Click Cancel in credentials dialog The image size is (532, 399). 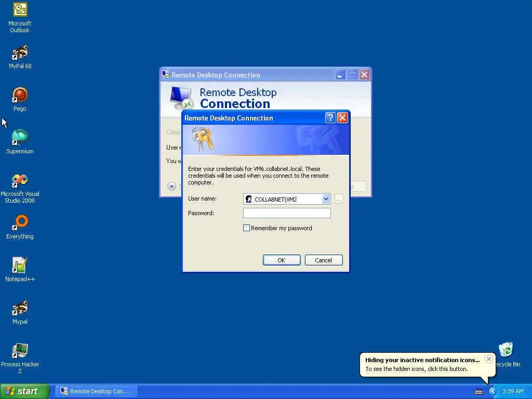[x=324, y=260]
